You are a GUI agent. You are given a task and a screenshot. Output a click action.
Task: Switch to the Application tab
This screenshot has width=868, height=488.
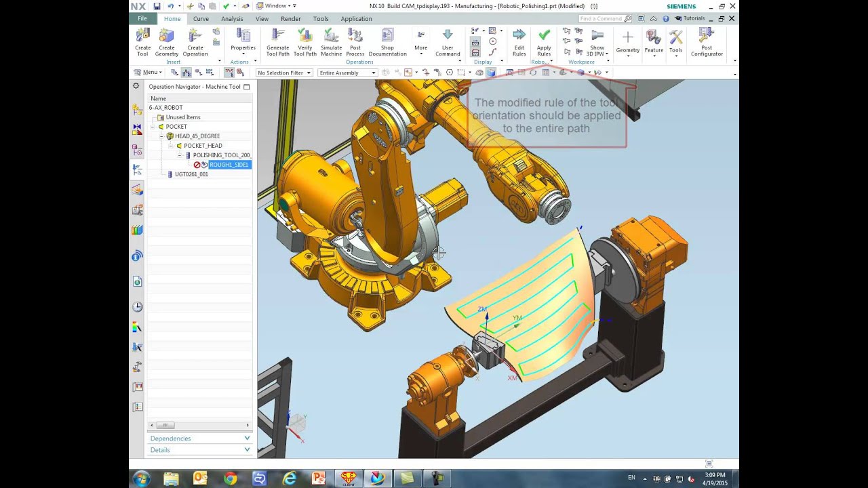click(x=356, y=19)
